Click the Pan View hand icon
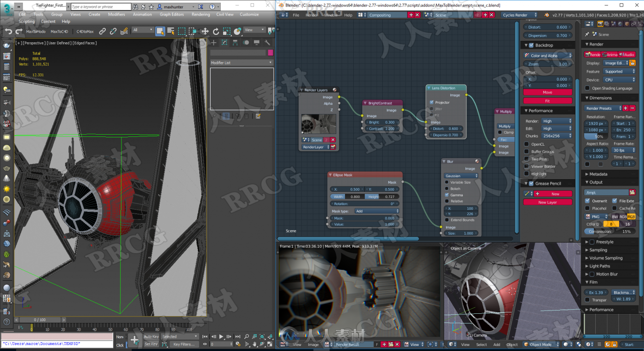644x351 pixels. tap(255, 344)
